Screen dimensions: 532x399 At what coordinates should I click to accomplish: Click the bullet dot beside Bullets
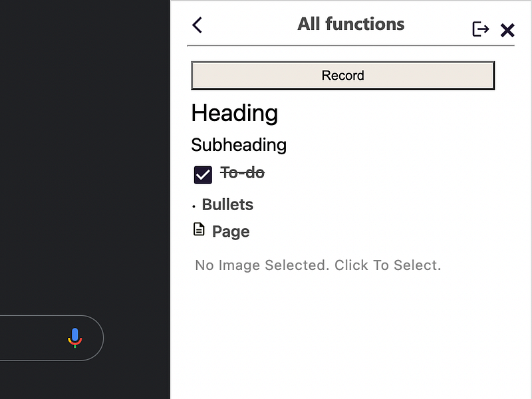click(194, 207)
